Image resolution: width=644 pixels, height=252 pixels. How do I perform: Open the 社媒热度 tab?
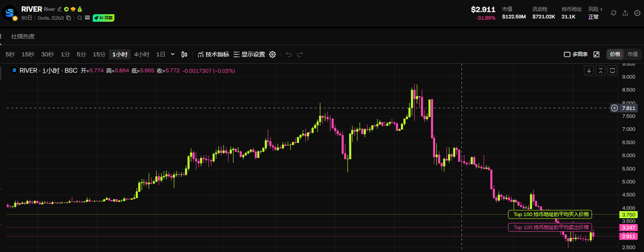coord(23,37)
